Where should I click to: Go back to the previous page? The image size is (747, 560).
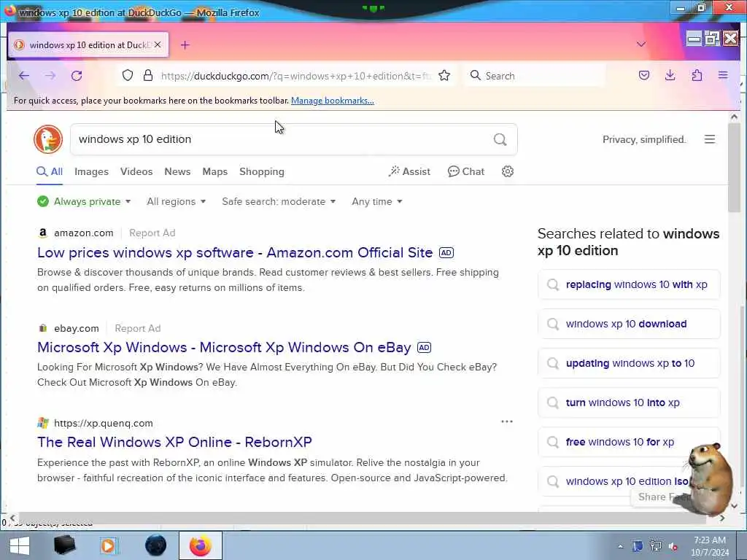pos(24,76)
